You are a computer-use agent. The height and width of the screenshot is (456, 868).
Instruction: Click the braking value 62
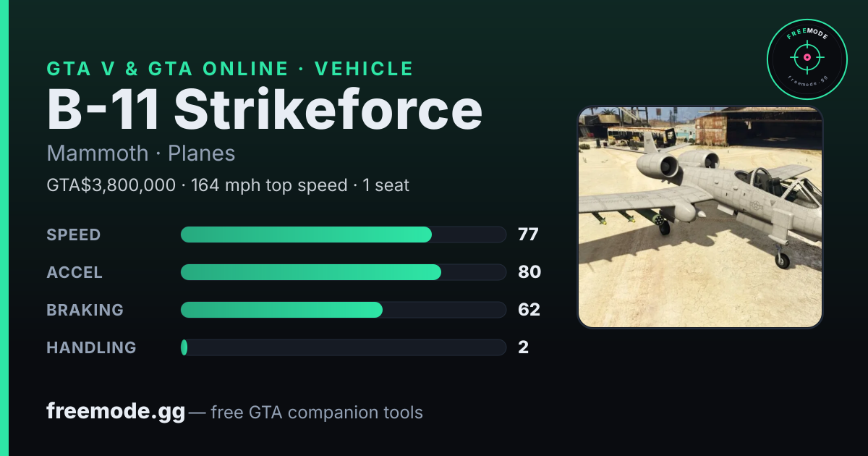pos(529,310)
